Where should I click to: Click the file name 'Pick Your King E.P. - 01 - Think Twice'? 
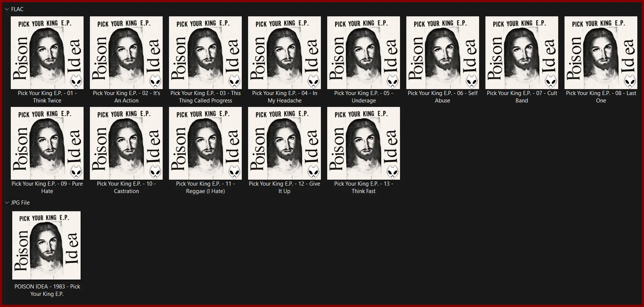[x=47, y=97]
